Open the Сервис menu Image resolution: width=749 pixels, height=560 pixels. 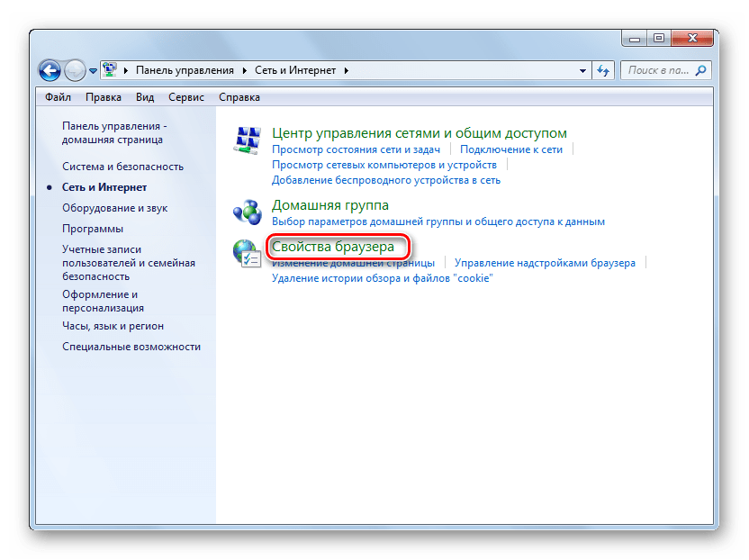click(x=186, y=97)
